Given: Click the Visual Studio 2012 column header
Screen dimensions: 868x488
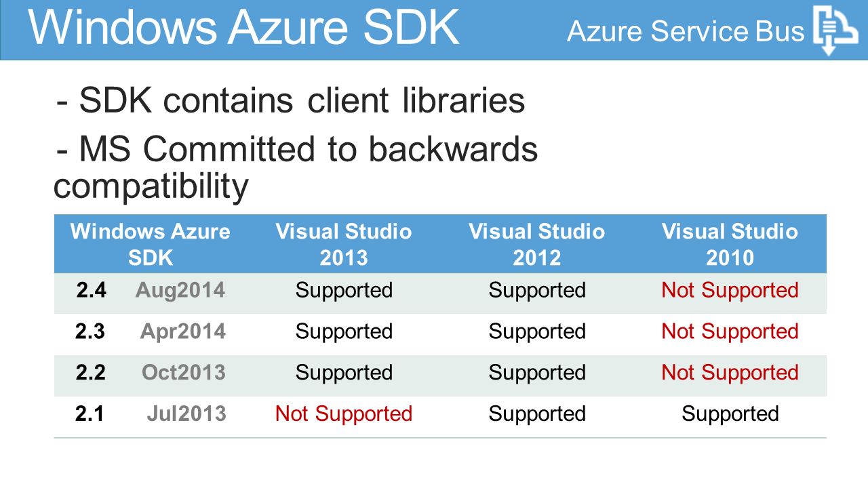Looking at the screenshot, I should [537, 244].
